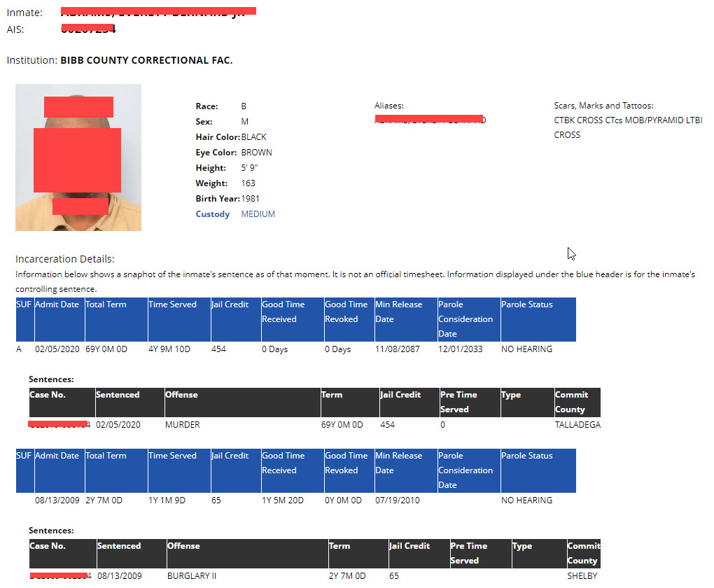Select the 0Y 0M 0D good time revoked value

pos(342,500)
